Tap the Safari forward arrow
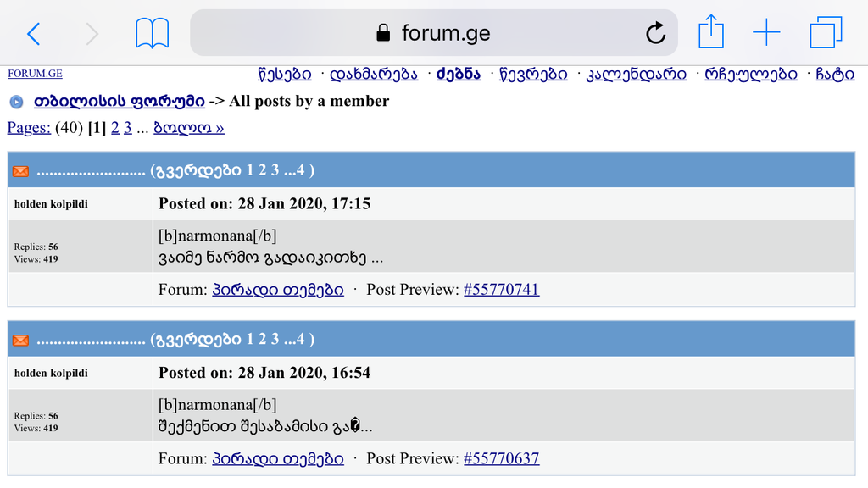868x488 pixels. (92, 34)
